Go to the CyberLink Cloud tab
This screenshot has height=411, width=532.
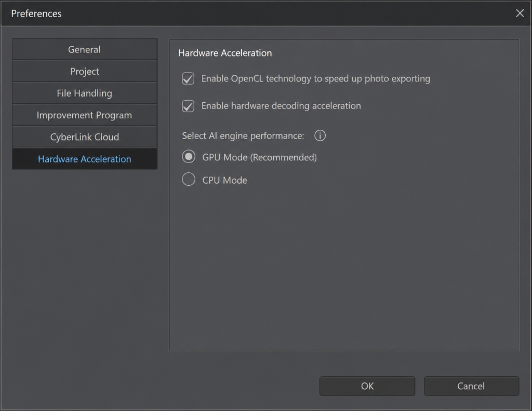tap(85, 137)
